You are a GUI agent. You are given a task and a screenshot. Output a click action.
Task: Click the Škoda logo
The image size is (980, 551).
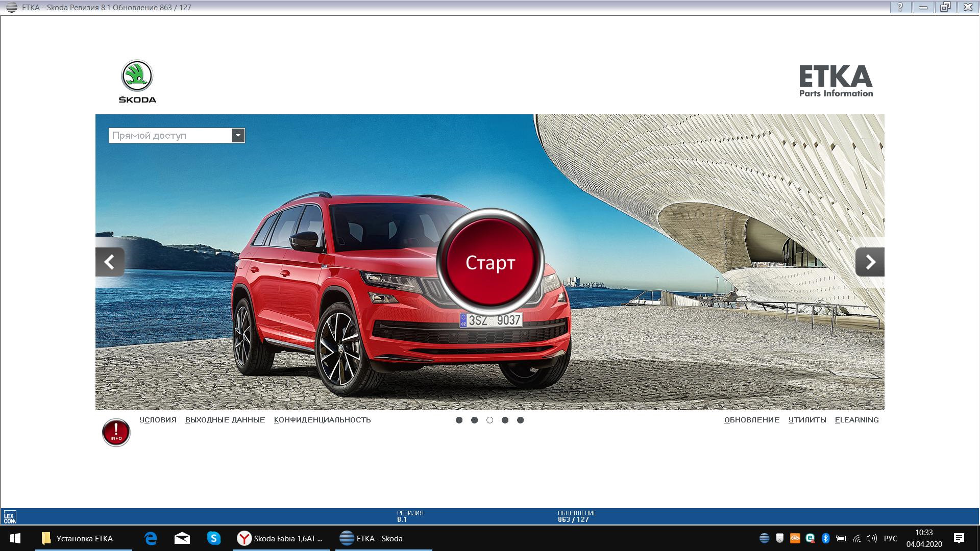[x=137, y=81]
